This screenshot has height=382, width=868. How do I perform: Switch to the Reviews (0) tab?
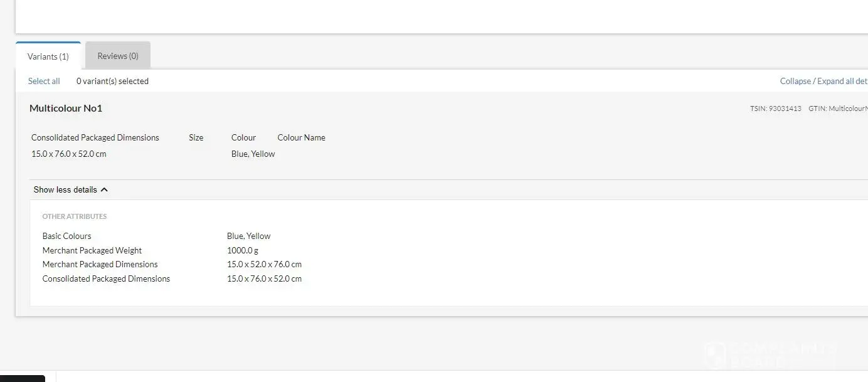pos(118,56)
